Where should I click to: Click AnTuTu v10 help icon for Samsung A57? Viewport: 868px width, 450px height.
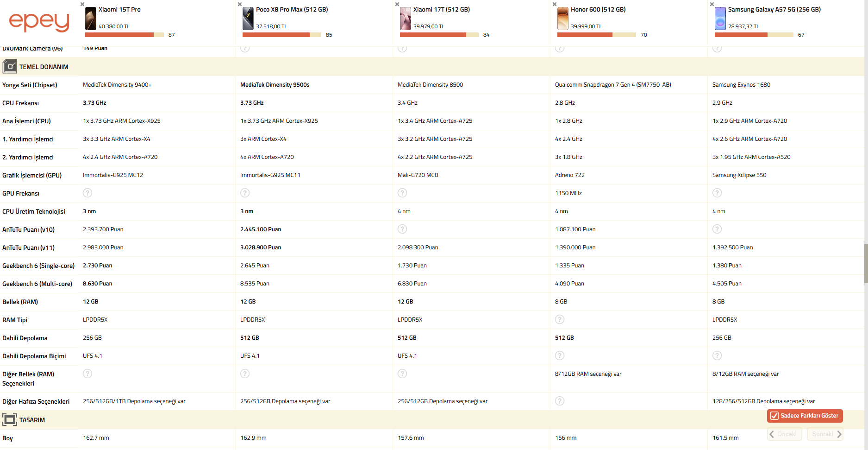point(717,229)
